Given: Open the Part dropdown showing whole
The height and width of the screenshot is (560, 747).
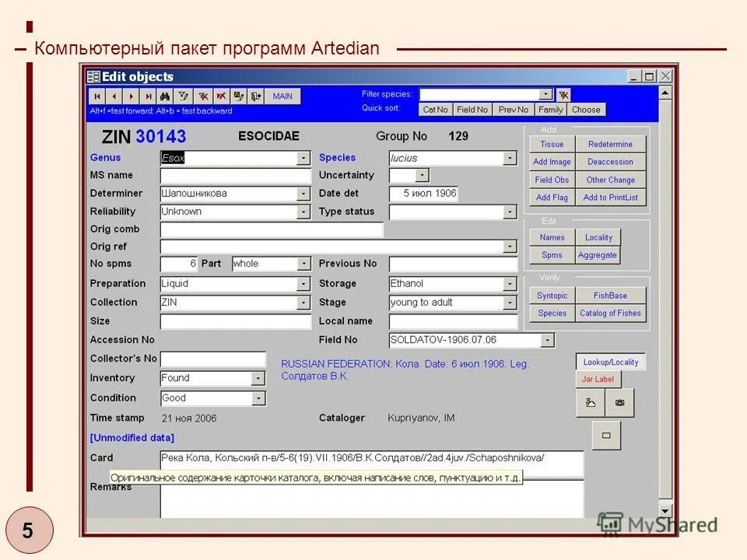Looking at the screenshot, I should (x=303, y=264).
